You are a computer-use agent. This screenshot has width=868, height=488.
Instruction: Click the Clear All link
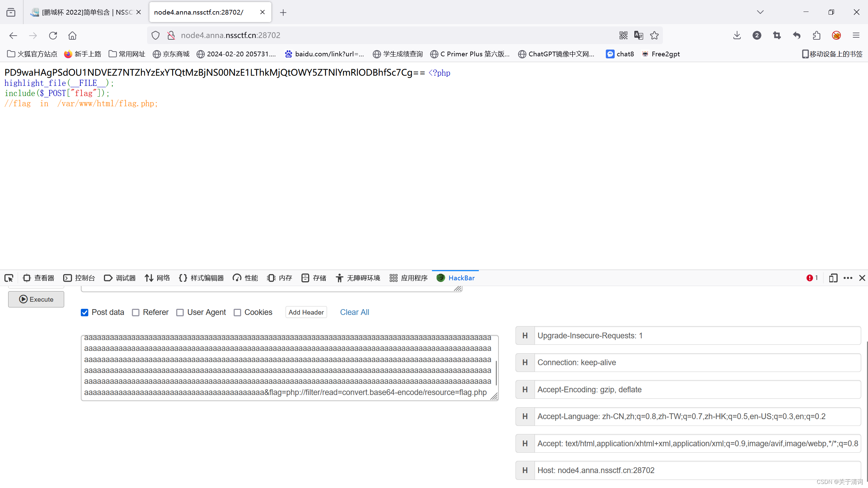coord(354,312)
